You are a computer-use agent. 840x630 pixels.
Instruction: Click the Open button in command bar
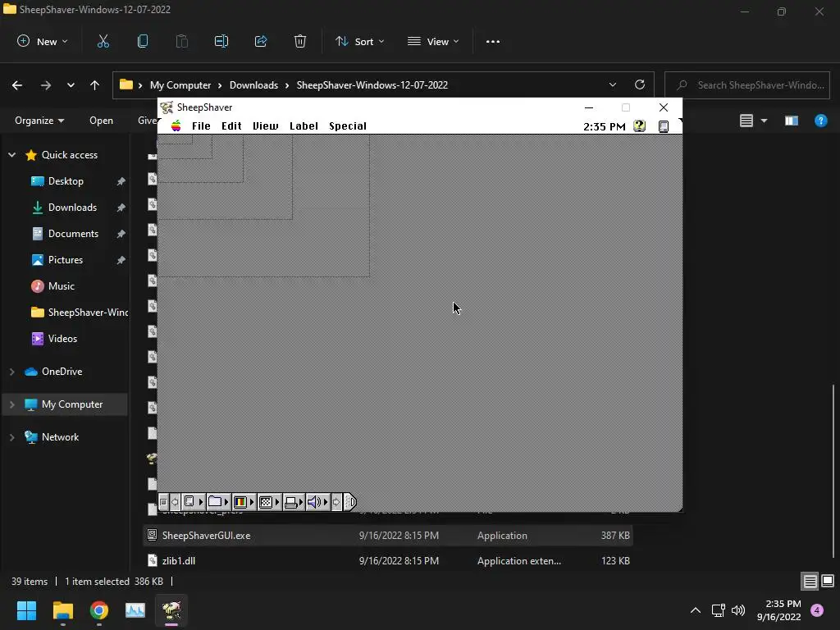[x=101, y=121]
